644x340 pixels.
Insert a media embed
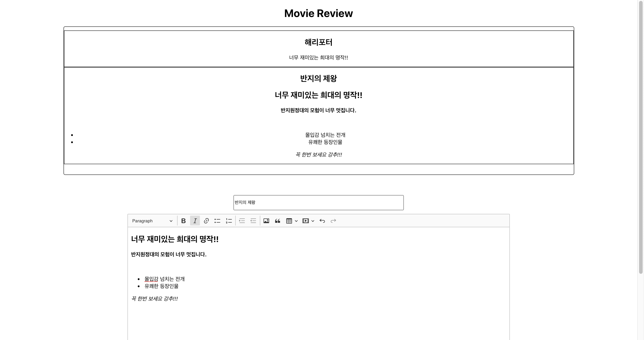coord(305,221)
